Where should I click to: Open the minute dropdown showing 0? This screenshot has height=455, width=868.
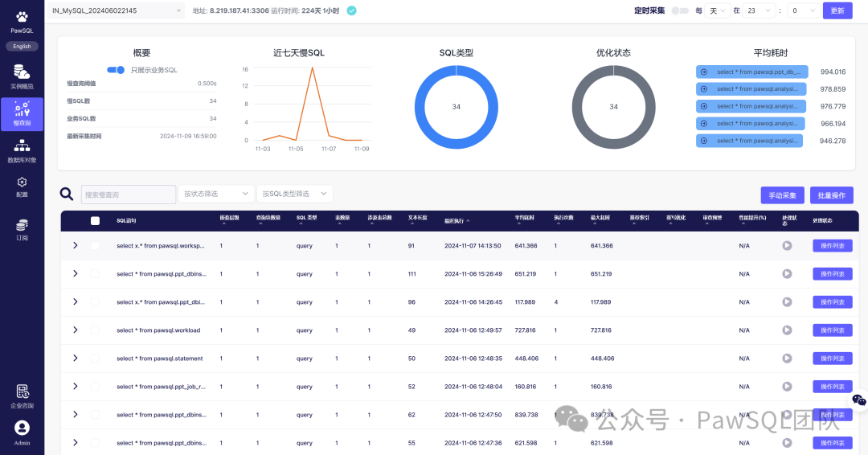coord(803,10)
